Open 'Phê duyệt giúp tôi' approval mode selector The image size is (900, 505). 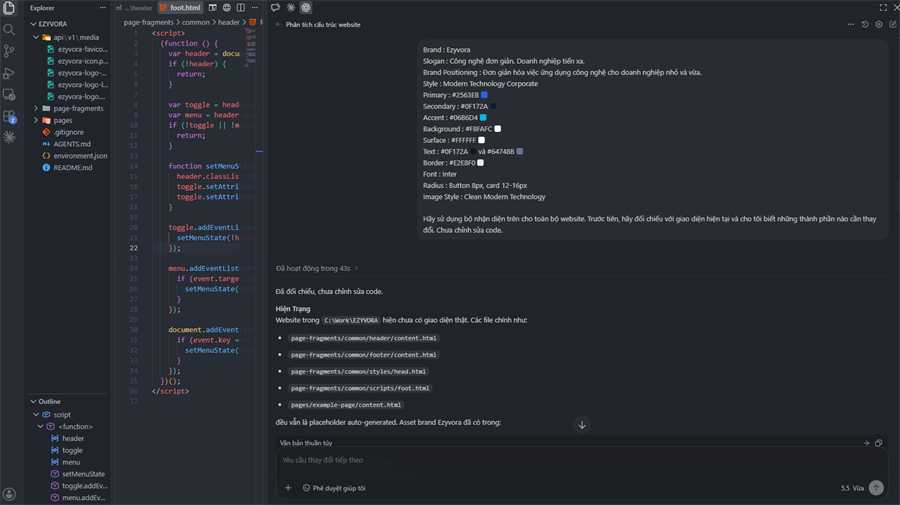point(334,488)
